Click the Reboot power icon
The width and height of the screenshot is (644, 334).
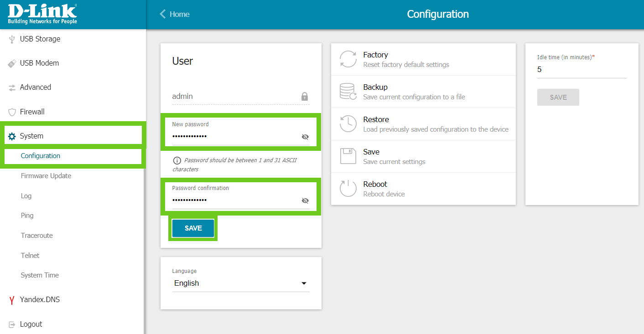click(x=348, y=189)
